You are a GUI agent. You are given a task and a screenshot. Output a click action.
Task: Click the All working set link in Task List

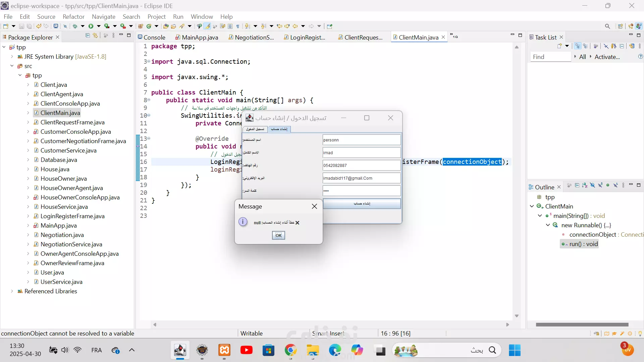click(x=583, y=57)
